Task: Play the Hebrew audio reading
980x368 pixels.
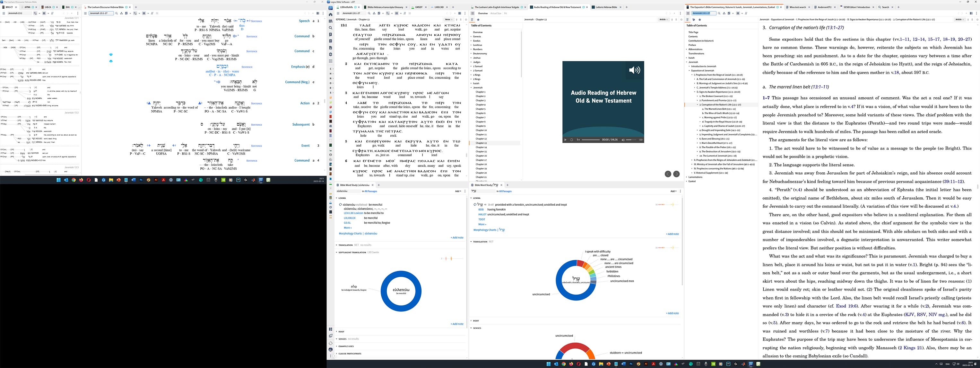Action: [565, 140]
